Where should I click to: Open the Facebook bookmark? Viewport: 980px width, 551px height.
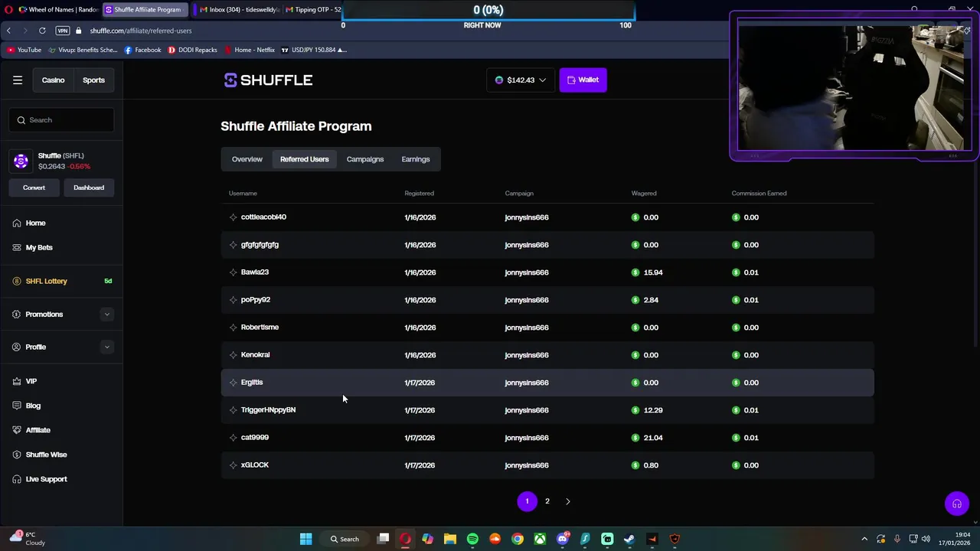coord(142,50)
